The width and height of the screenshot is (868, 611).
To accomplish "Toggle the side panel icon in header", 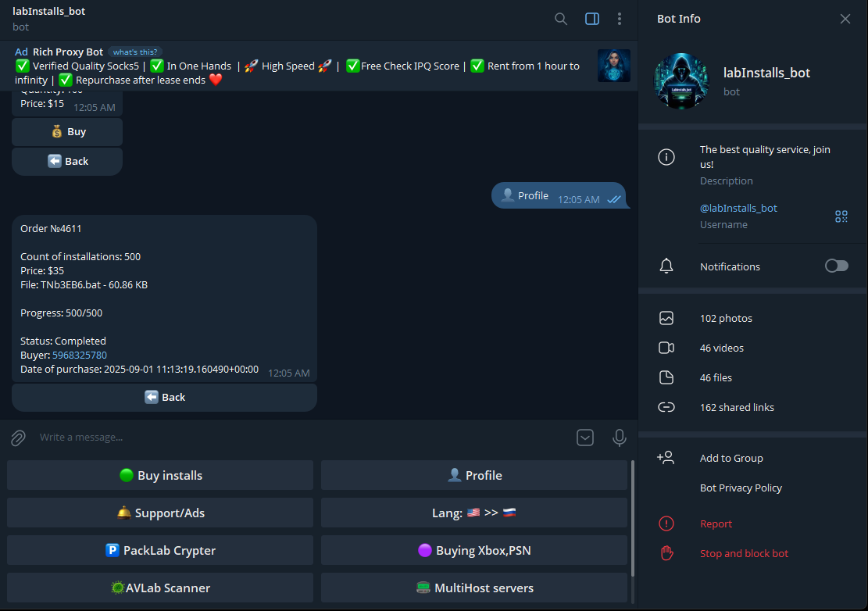I will tap(591, 19).
